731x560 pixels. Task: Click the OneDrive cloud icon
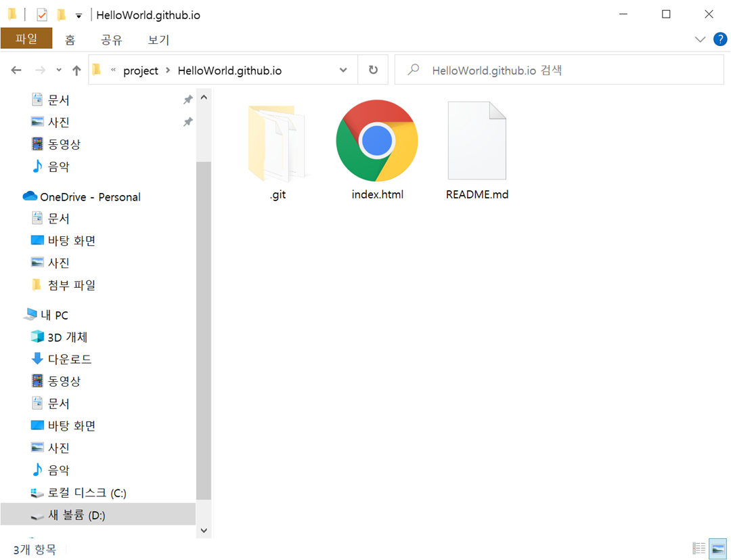pyautogui.click(x=30, y=196)
